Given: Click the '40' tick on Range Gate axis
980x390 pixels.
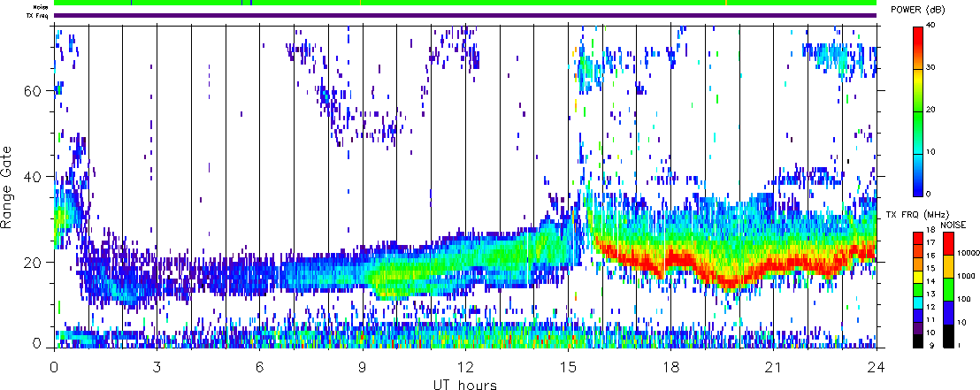Looking at the screenshot, I should pyautogui.click(x=33, y=177).
